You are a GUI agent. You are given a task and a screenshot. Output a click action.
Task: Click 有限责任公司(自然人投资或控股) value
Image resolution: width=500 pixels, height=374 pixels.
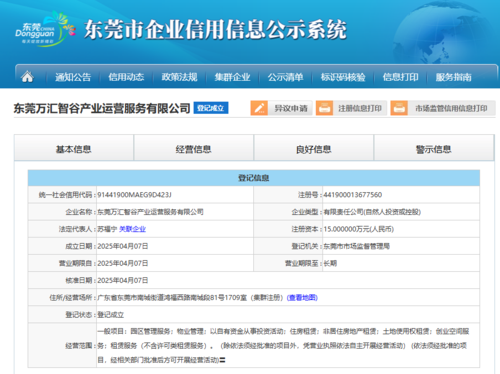372,212
